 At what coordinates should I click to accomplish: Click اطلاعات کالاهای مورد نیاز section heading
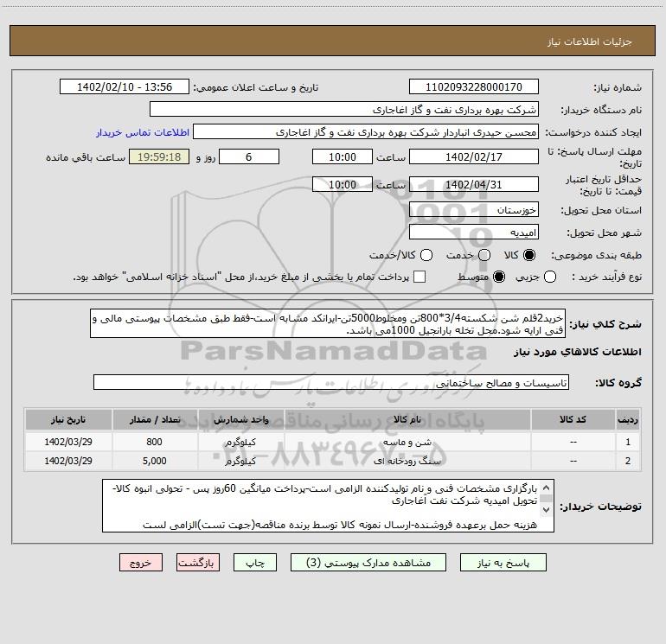pyautogui.click(x=577, y=352)
